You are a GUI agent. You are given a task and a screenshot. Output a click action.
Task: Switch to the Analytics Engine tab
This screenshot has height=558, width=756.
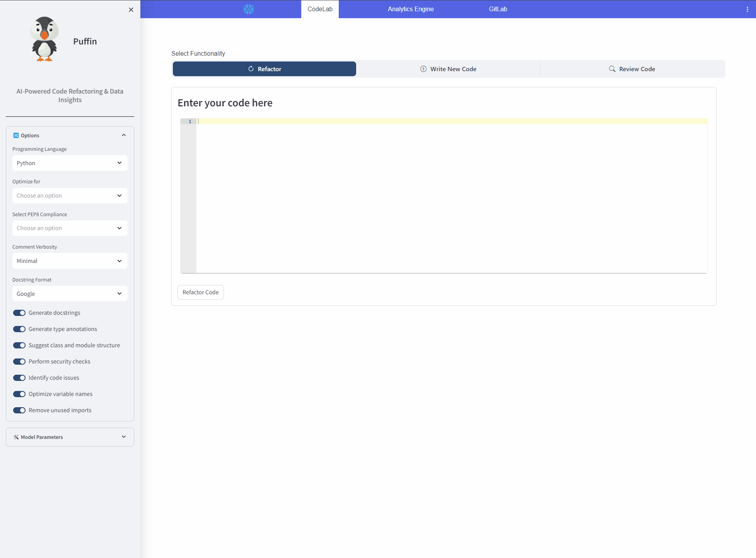(x=411, y=9)
